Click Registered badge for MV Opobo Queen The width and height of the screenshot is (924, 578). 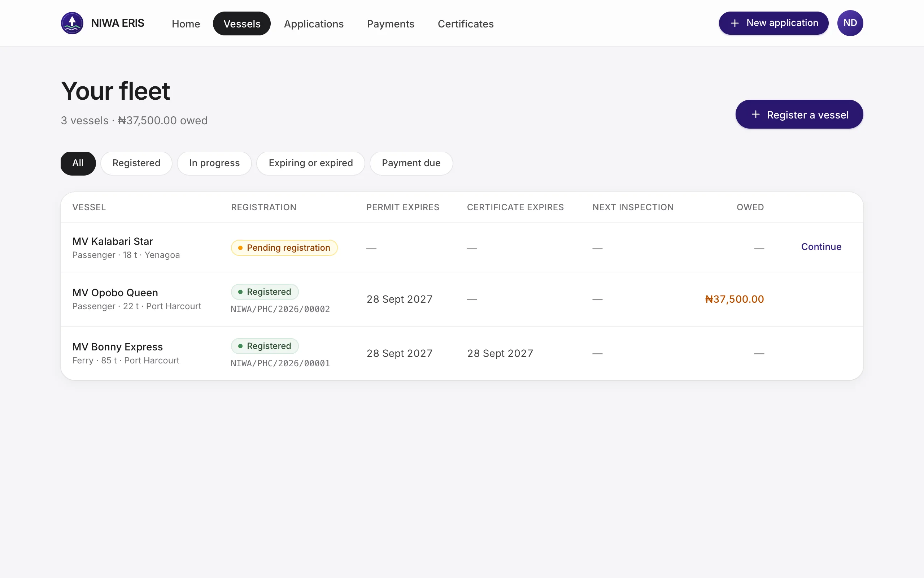(x=265, y=292)
